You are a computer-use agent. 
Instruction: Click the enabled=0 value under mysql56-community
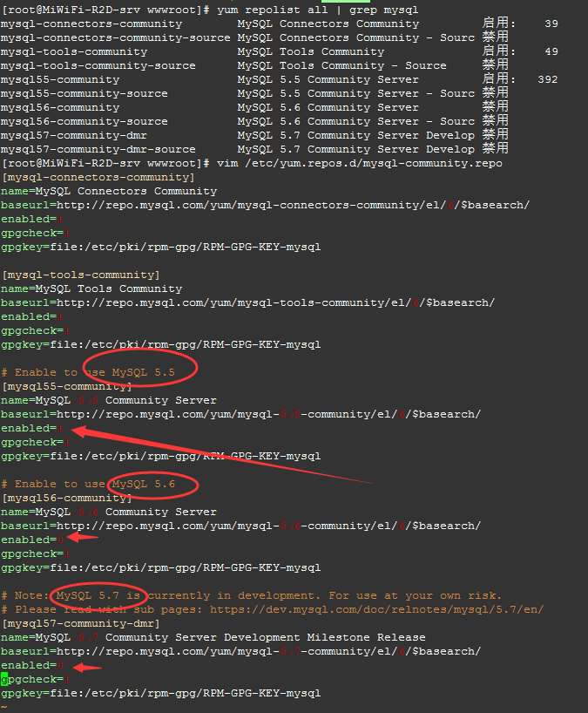click(60, 540)
